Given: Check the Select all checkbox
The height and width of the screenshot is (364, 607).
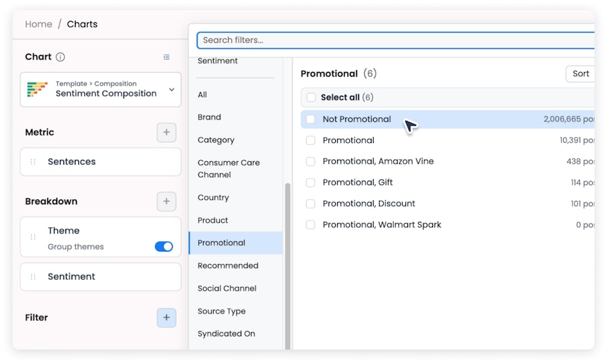Looking at the screenshot, I should 311,98.
